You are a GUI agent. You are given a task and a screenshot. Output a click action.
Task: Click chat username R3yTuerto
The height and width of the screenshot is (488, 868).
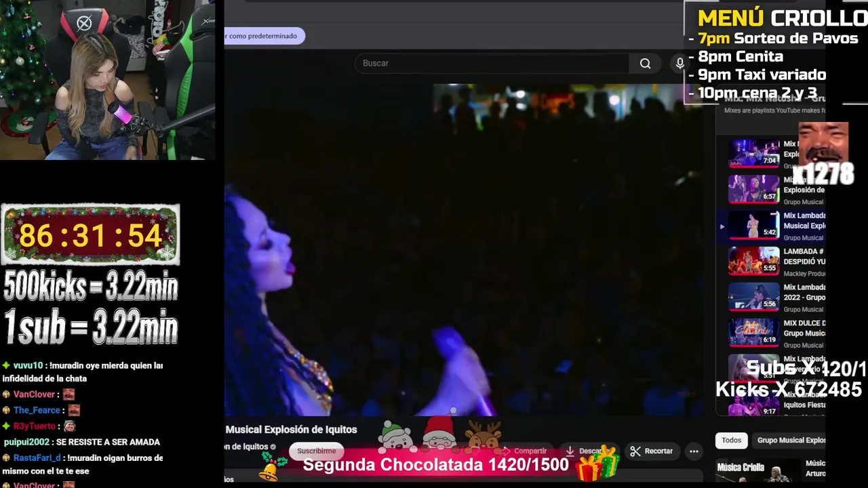[x=35, y=426]
